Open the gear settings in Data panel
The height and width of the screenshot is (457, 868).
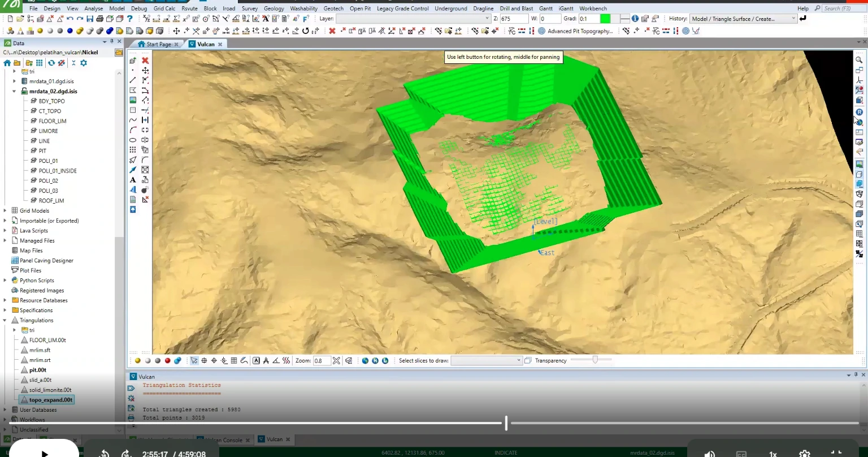[x=84, y=63]
